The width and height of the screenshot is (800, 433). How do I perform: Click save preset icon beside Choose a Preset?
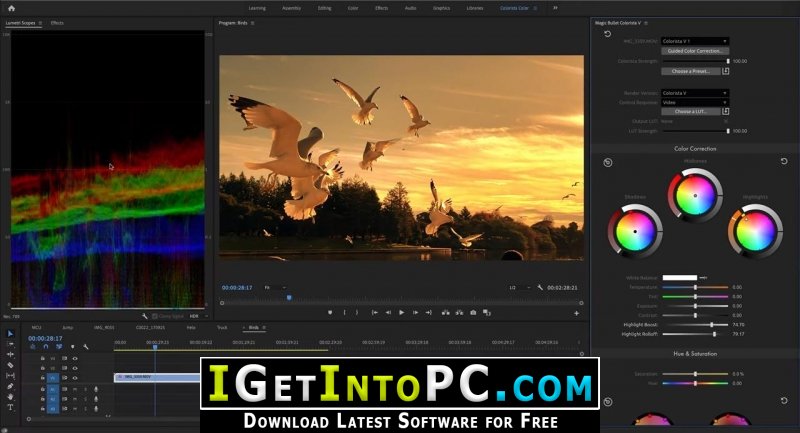(726, 71)
